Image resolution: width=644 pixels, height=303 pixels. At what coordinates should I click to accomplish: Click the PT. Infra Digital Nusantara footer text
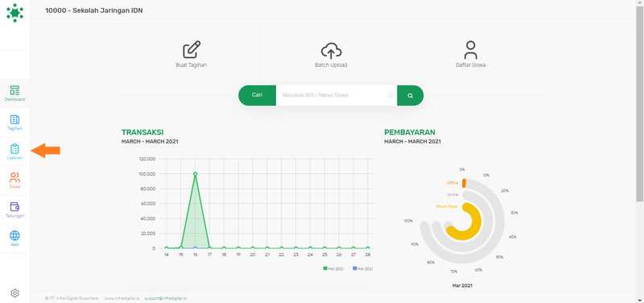pyautogui.click(x=72, y=298)
